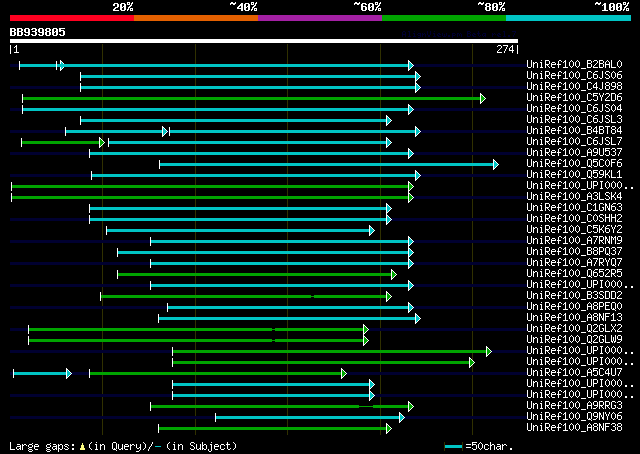Open the UniRef100_C6JS06 hit label
This screenshot has width=640, height=454.
(x=574, y=76)
